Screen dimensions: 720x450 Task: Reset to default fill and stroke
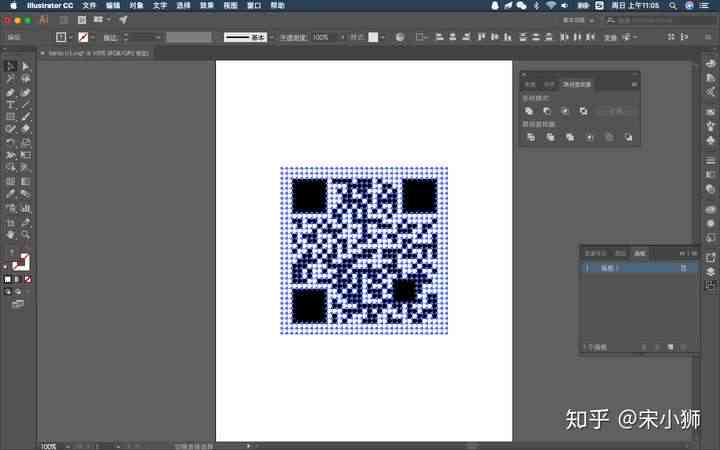coord(6,267)
